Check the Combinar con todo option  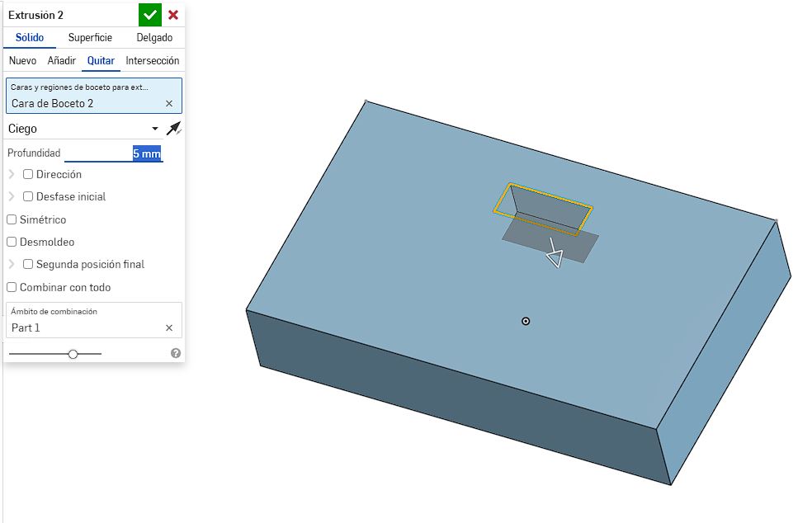tap(12, 287)
